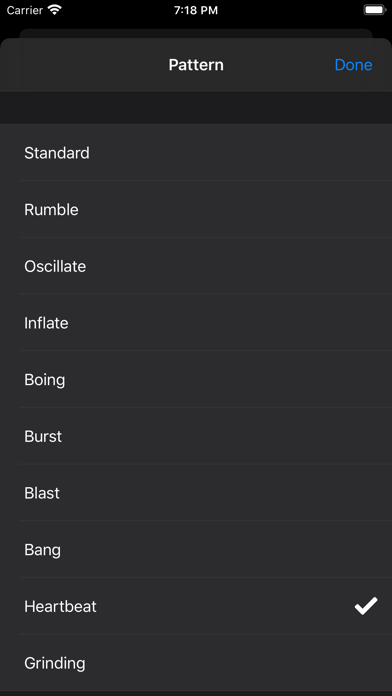This screenshot has width=392, height=696.
Task: Choose the Boing pattern
Action: click(196, 380)
